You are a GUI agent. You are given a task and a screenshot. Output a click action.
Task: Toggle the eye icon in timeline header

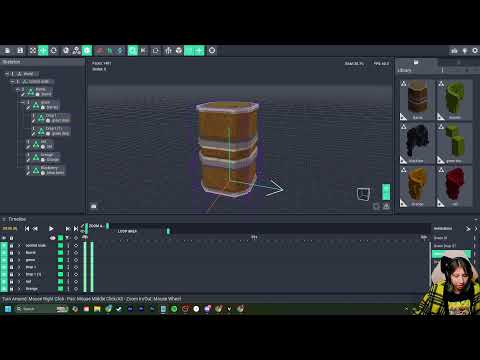pyautogui.click(x=4, y=238)
